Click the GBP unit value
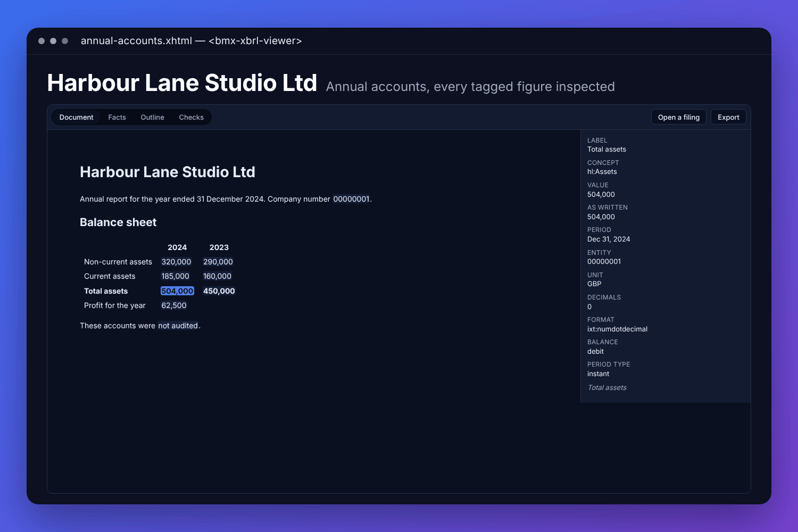The height and width of the screenshot is (532, 798). [594, 284]
